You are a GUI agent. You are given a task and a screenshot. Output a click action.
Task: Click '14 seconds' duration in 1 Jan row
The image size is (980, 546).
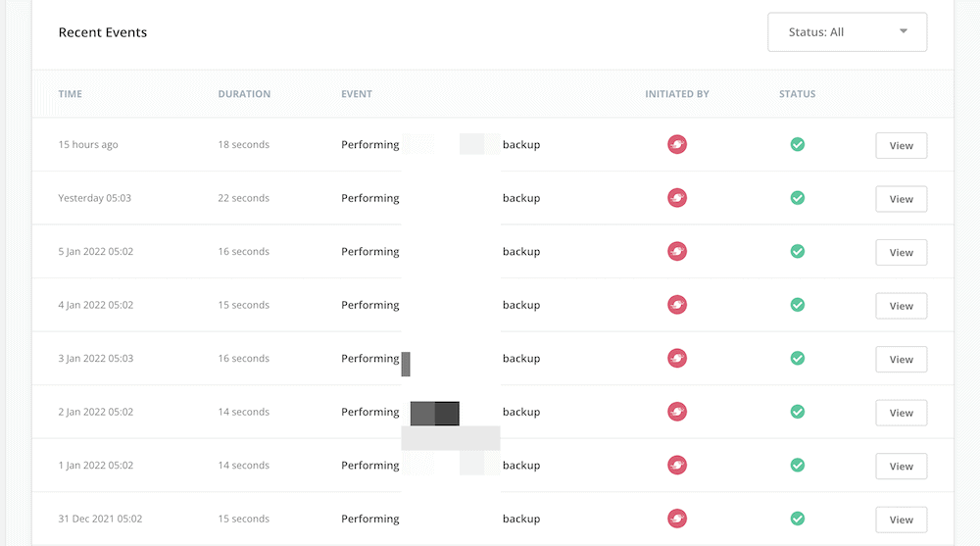tap(244, 466)
